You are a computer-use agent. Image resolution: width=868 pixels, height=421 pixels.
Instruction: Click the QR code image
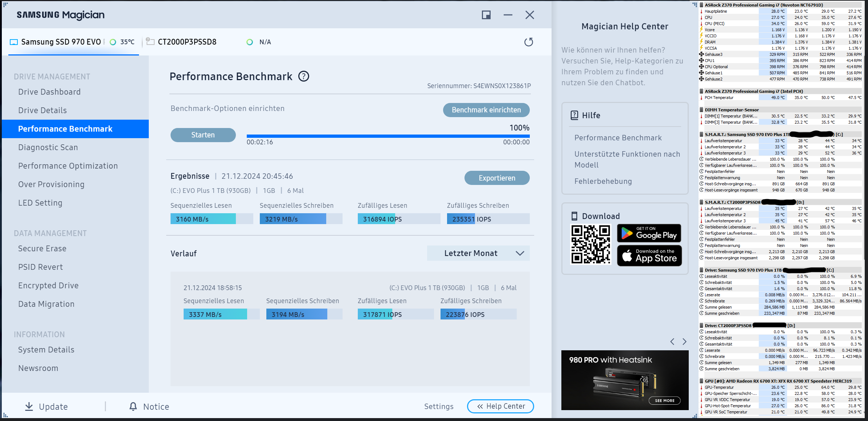(591, 244)
